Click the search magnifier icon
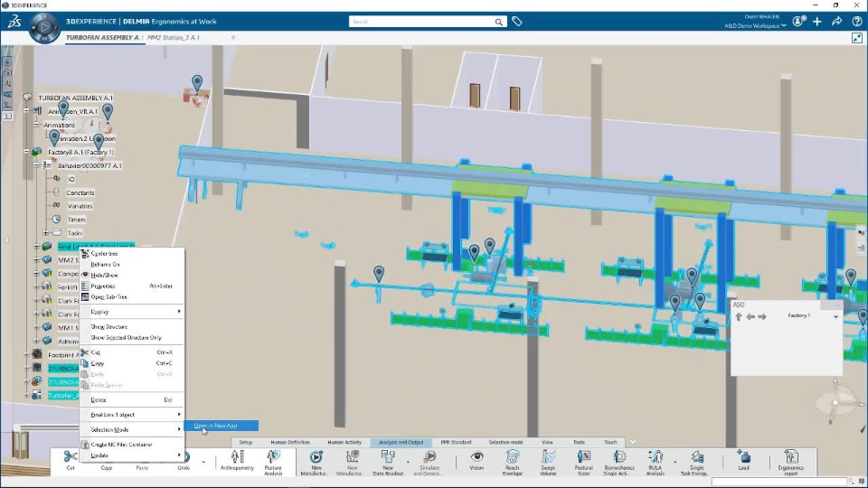Screen dimensions: 868x488 pos(499,22)
